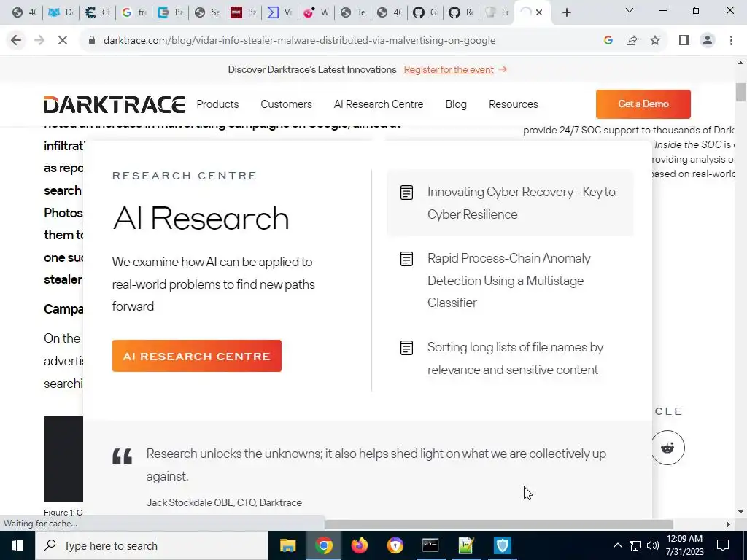
Task: Open the Chrome profile avatar
Action: tap(708, 41)
